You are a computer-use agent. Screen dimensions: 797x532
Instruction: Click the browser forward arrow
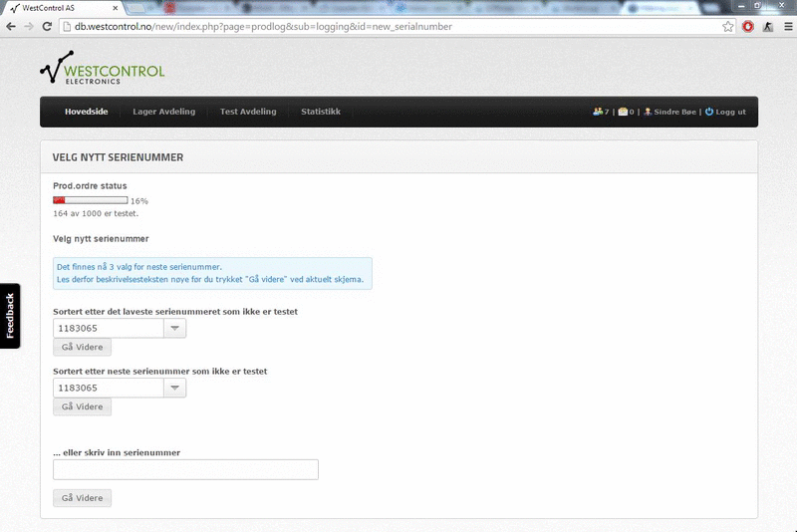pyautogui.click(x=29, y=27)
